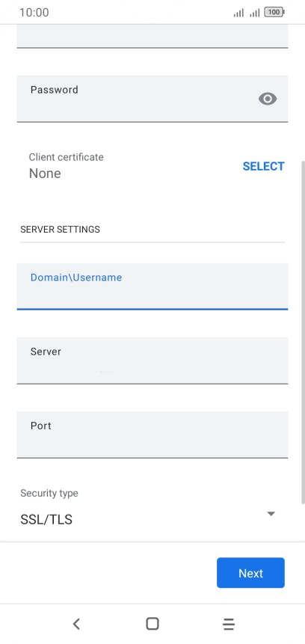Screen dimensions: 305x644
Task: Open recent apps with the menu icon
Action: click(229, 624)
